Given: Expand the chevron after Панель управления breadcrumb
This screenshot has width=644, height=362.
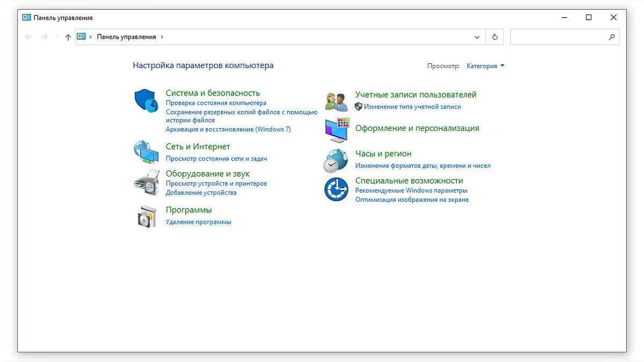Looking at the screenshot, I should click(x=162, y=37).
